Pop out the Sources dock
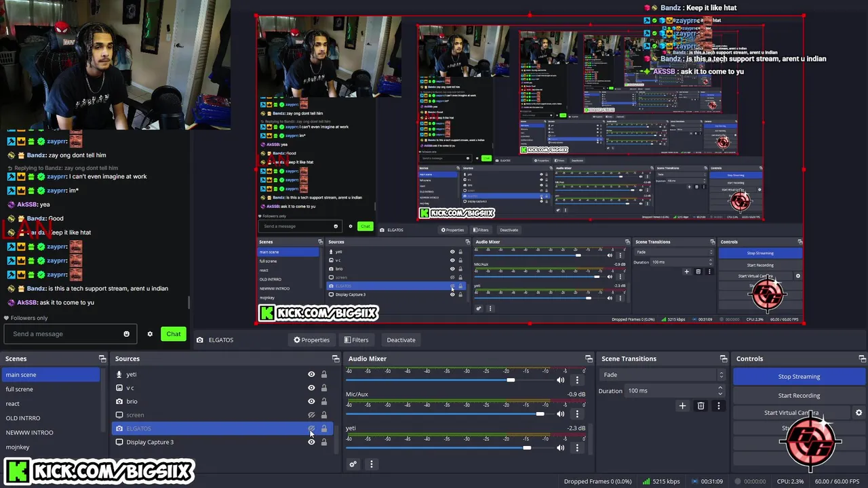868x488 pixels. 336,359
